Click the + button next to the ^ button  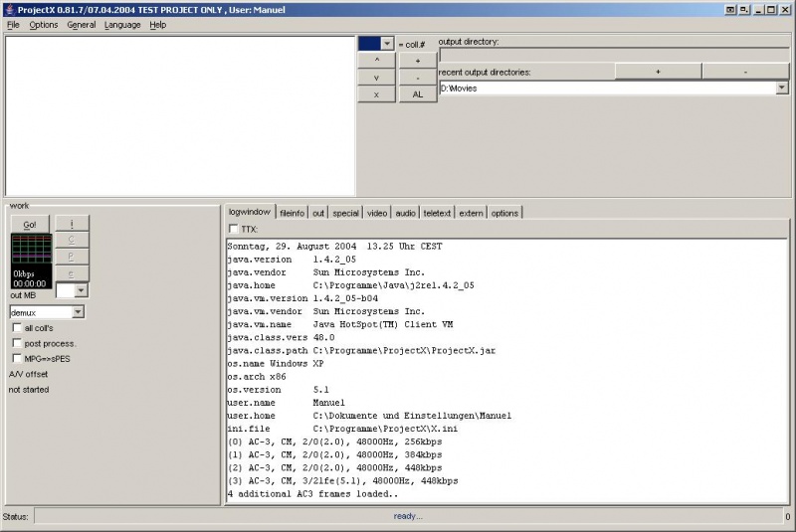pyautogui.click(x=418, y=61)
